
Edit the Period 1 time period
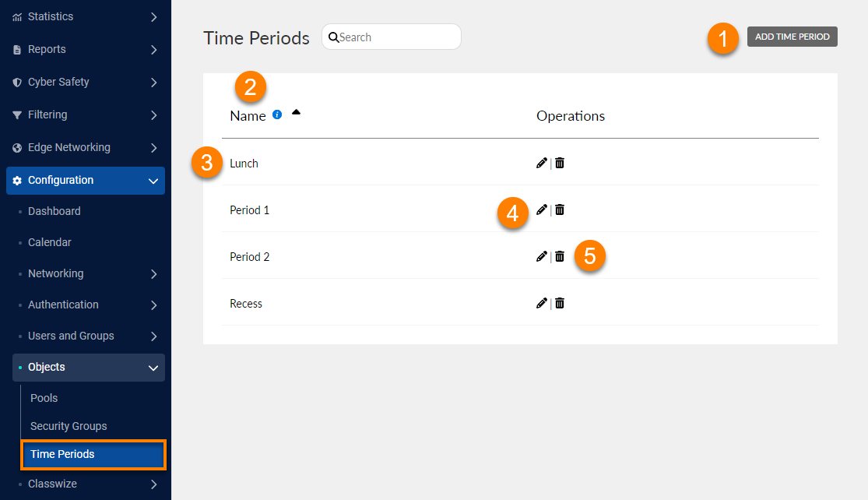[x=542, y=210]
